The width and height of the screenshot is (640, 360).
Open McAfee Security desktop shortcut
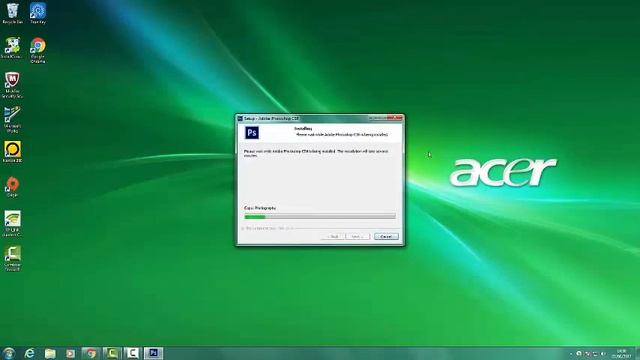(12, 85)
